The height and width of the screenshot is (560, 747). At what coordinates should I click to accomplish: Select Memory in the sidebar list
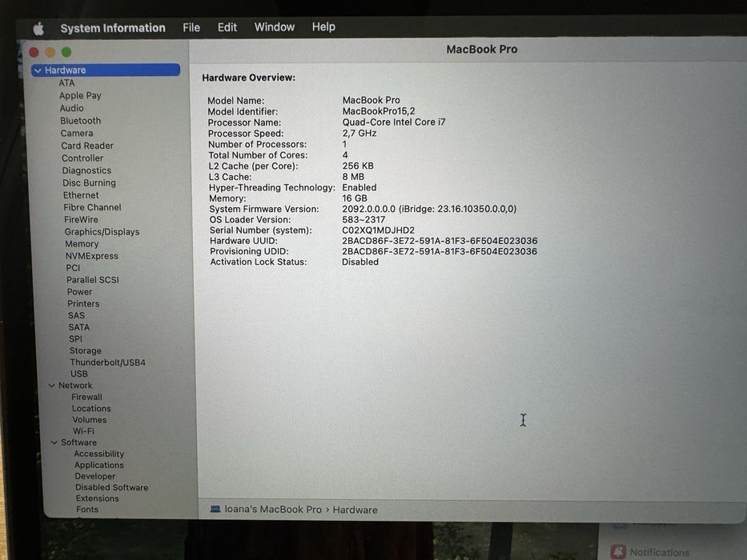click(x=82, y=244)
